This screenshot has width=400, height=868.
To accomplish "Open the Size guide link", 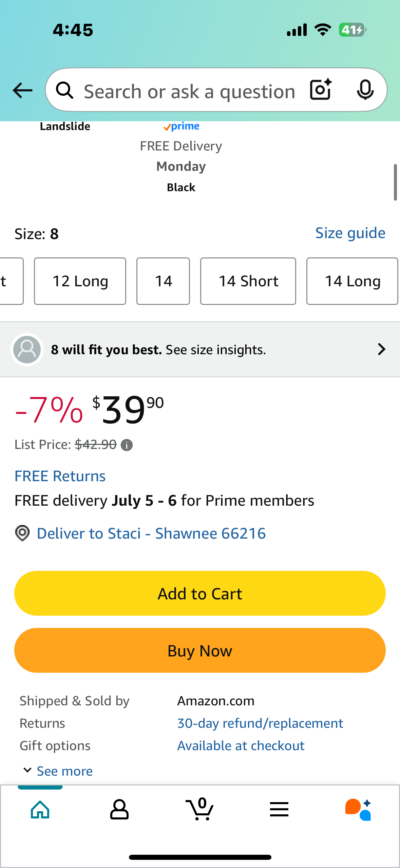I will [350, 233].
